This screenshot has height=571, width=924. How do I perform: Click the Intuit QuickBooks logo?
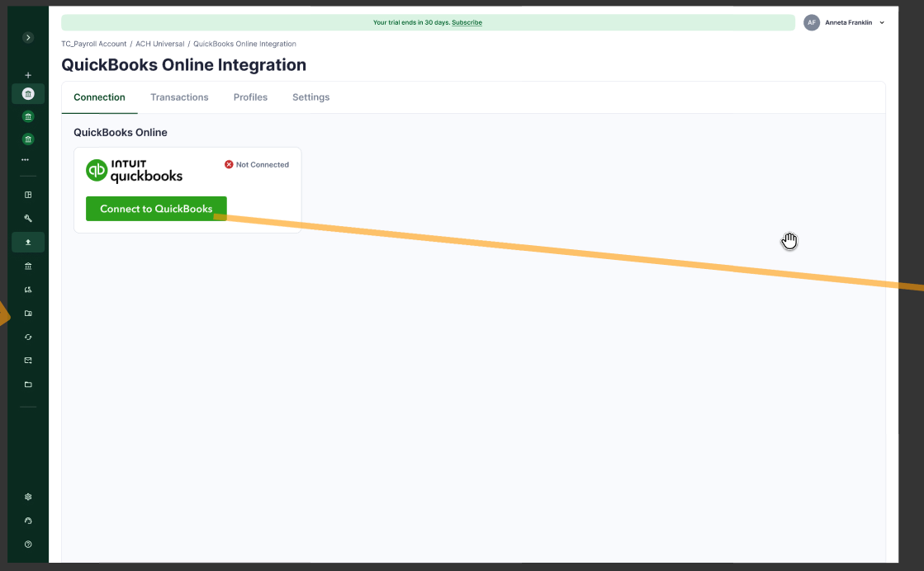[x=135, y=171]
